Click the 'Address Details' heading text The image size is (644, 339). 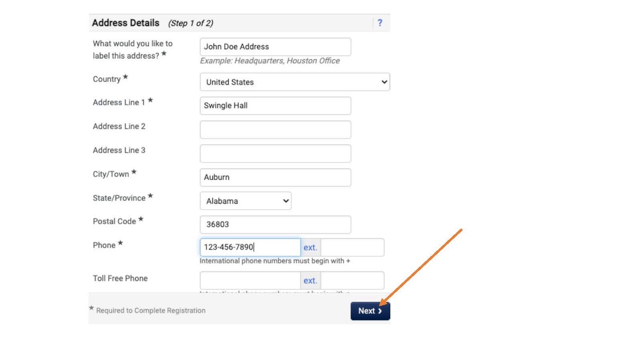(125, 23)
